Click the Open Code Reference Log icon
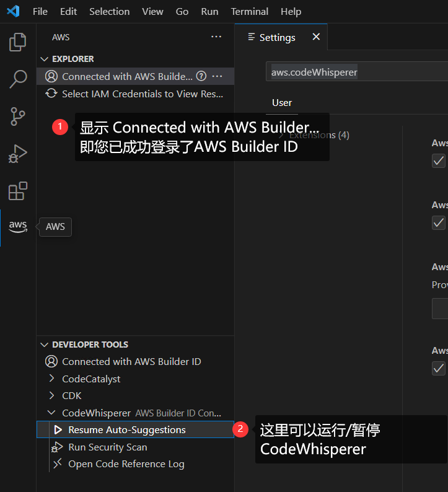Screen dimensions: 448x492 pos(58,463)
